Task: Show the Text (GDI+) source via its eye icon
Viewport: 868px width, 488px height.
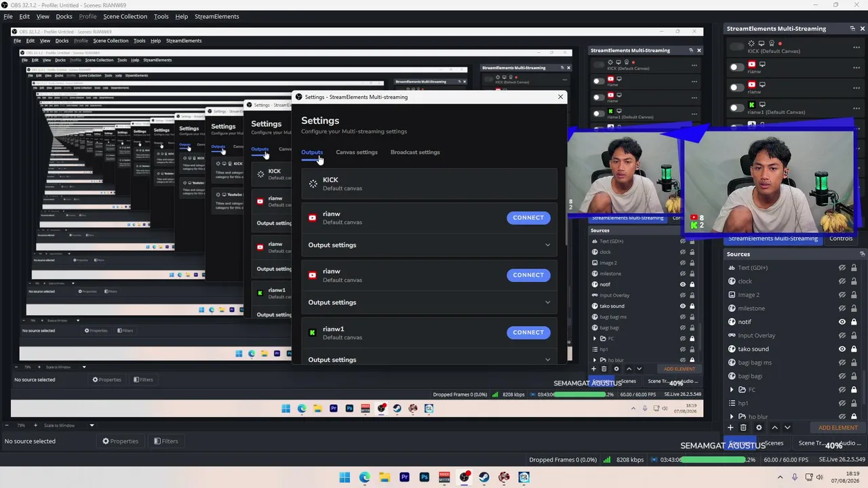Action: (842, 268)
